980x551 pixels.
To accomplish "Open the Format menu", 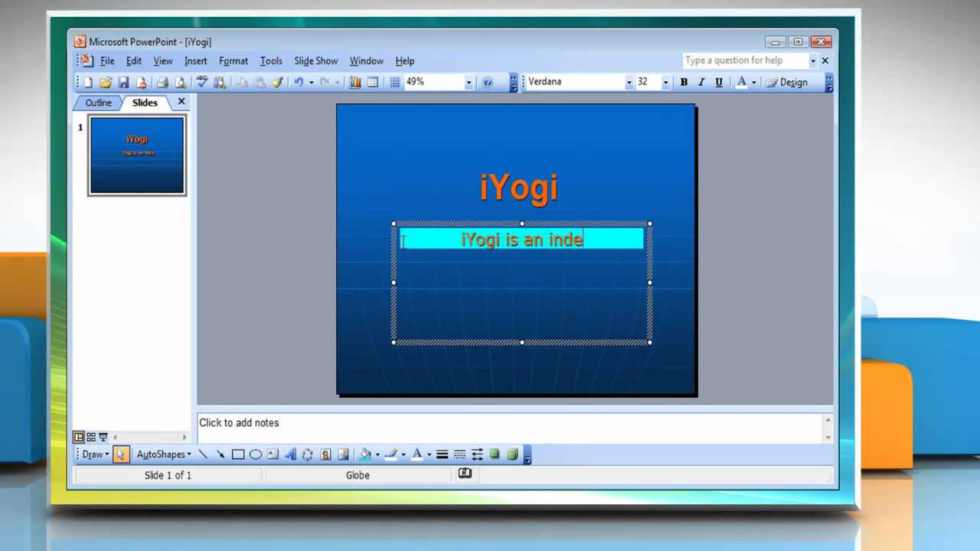I will tap(234, 61).
